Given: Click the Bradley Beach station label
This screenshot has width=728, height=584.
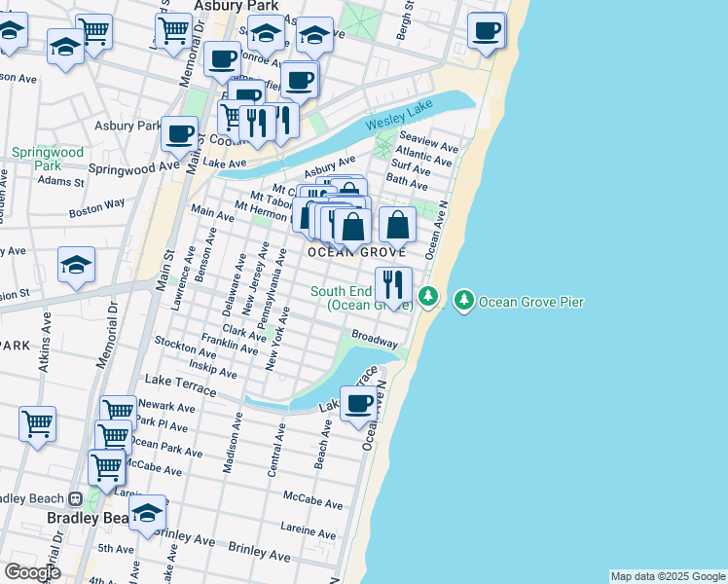Looking at the screenshot, I should 31,498.
